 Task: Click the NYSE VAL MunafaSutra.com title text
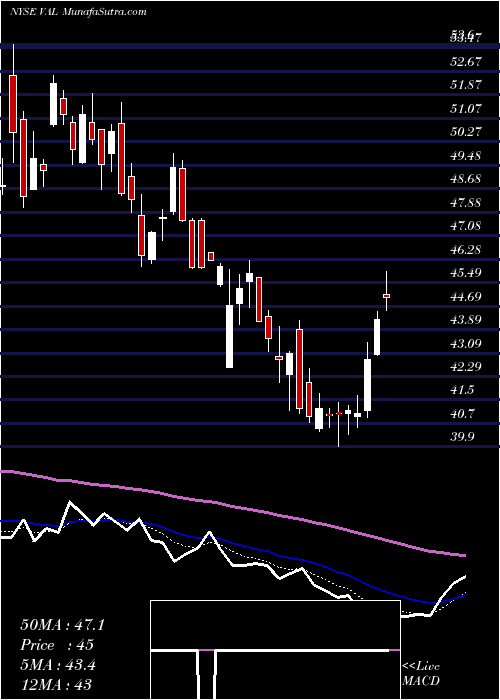[x=78, y=11]
